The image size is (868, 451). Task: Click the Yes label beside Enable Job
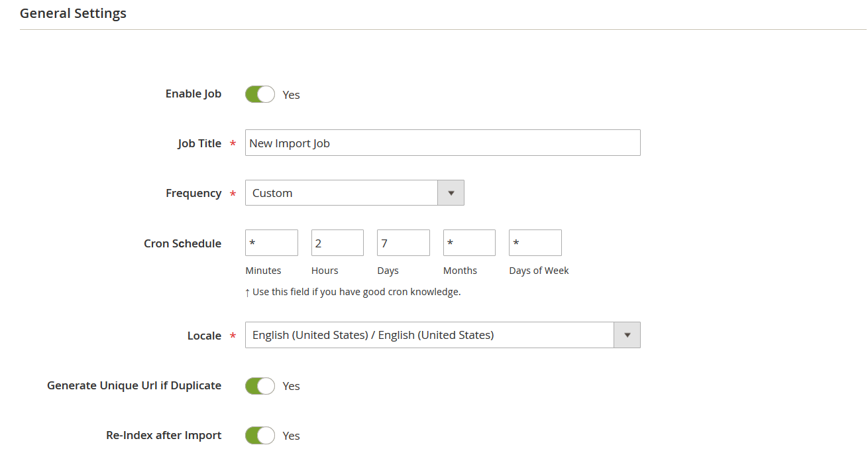(291, 95)
